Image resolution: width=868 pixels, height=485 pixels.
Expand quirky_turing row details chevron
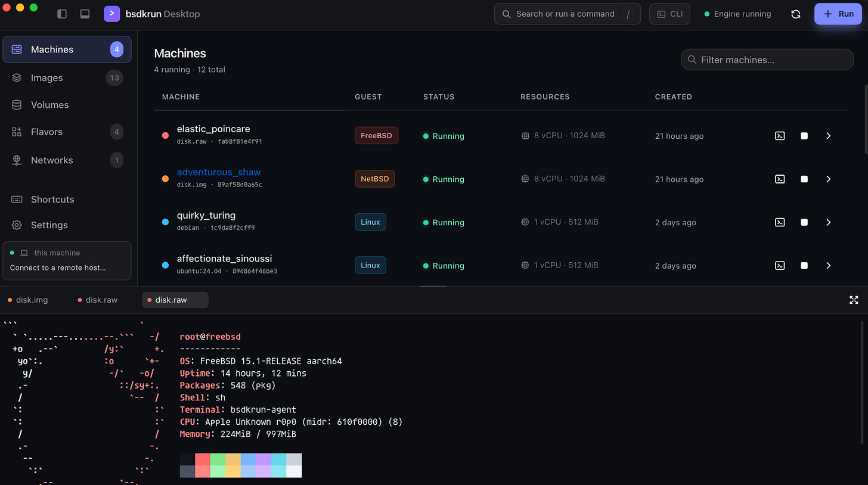click(x=828, y=222)
